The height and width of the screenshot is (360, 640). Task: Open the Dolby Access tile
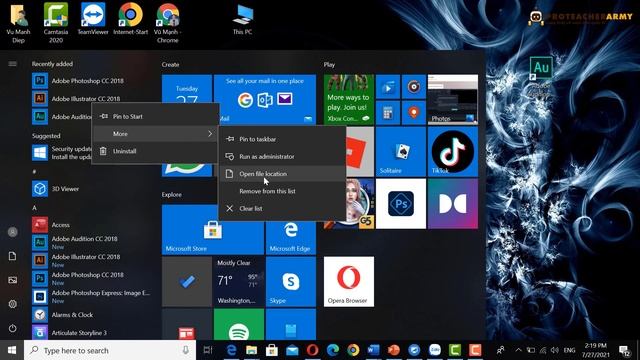point(453,204)
